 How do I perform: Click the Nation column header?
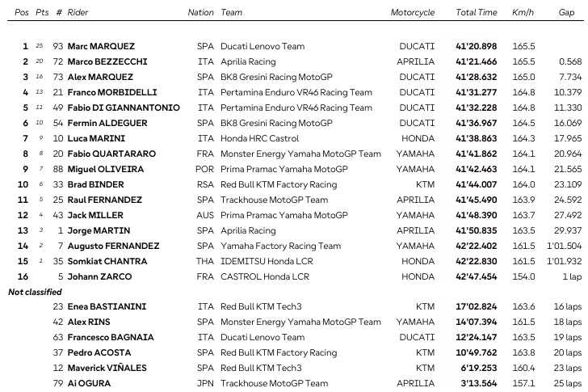[200, 13]
